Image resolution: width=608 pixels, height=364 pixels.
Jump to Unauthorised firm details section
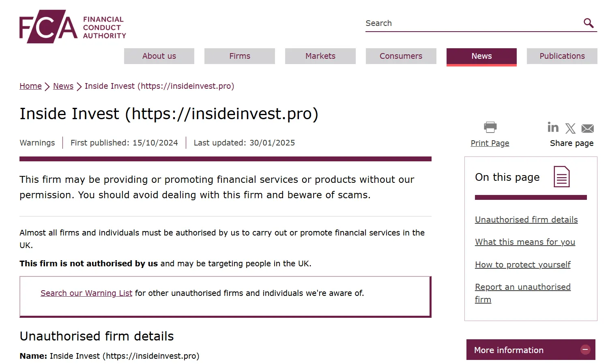coord(526,220)
